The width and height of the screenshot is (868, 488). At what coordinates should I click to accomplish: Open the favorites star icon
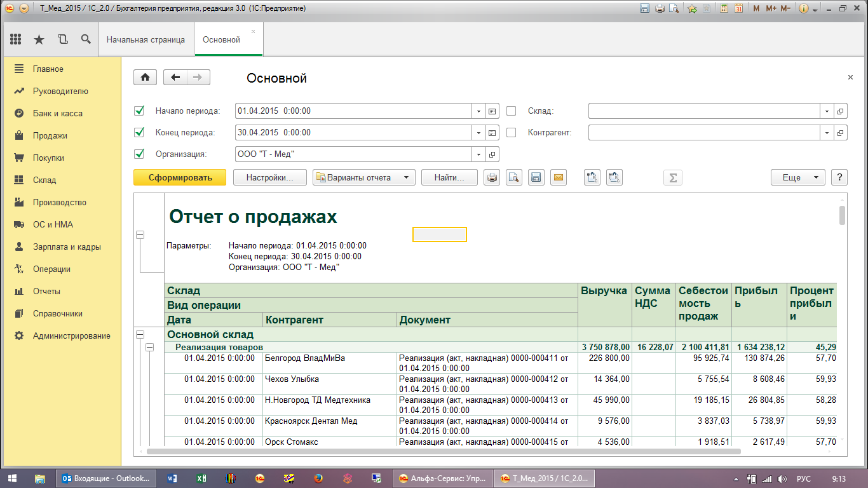(x=39, y=39)
